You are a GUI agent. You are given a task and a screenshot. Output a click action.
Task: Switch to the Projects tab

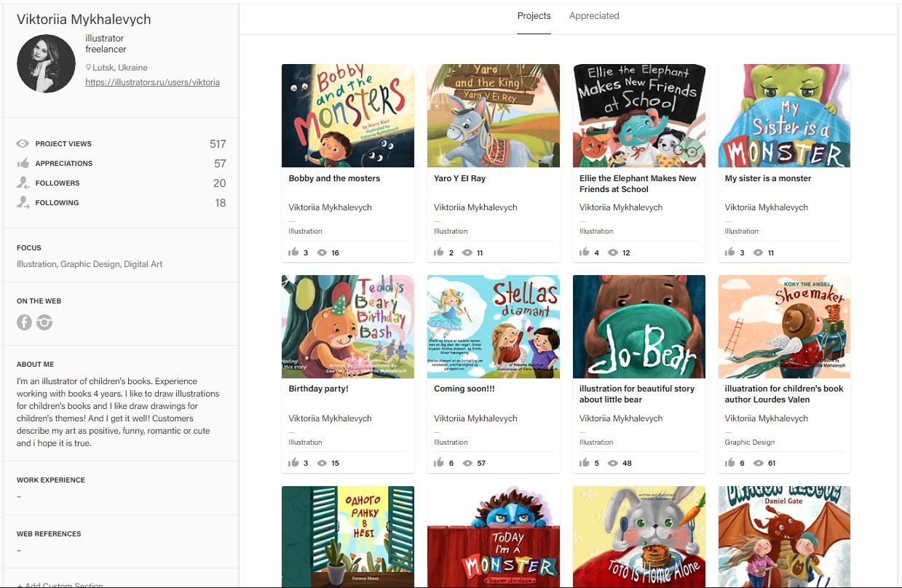534,16
